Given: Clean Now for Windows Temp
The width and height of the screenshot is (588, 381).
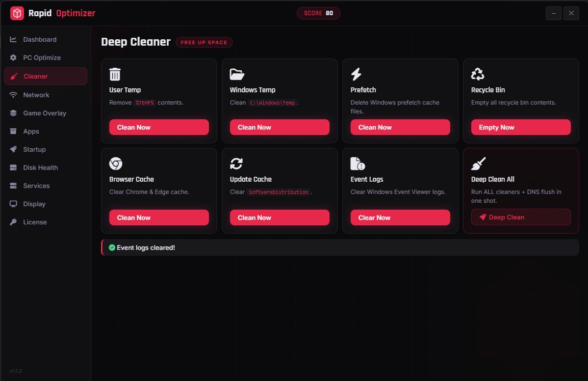Looking at the screenshot, I should tap(280, 127).
